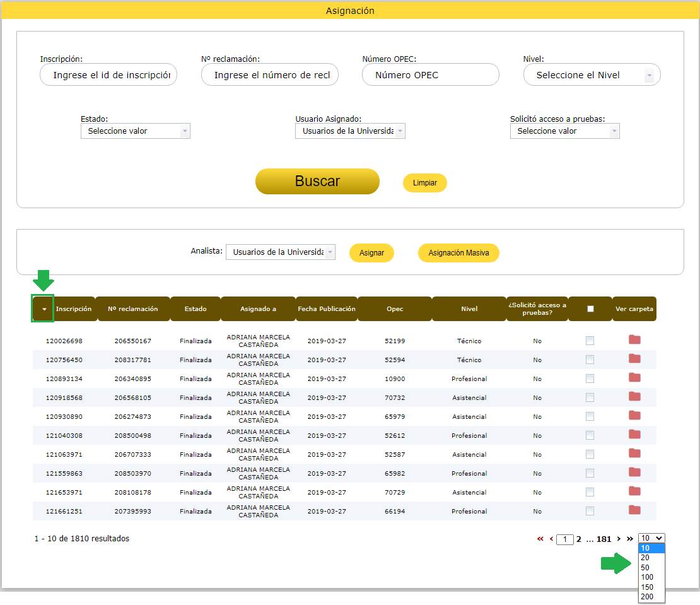Viewport: 700px width, 605px height.
Task: Select 10 rows per page option
Action: point(651,548)
